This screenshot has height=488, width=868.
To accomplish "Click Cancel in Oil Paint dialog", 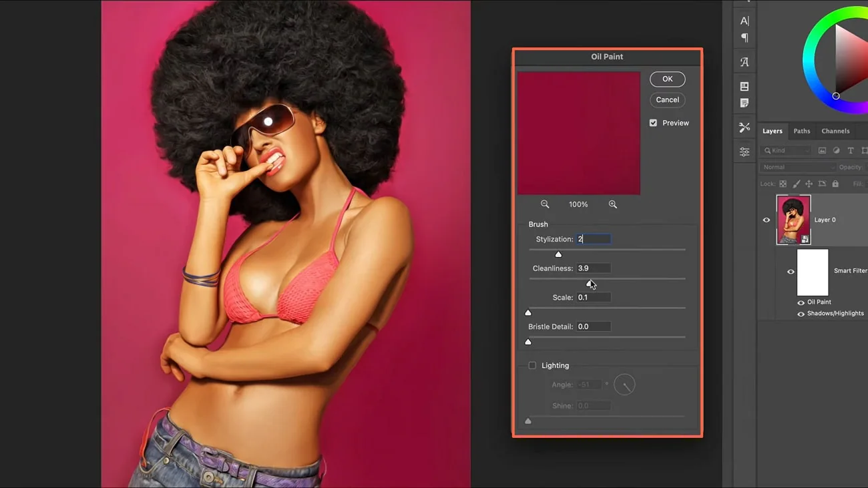I will (667, 99).
